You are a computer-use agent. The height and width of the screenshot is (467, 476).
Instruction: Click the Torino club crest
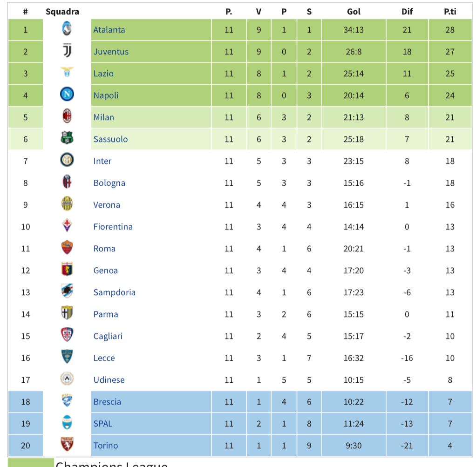tap(67, 445)
